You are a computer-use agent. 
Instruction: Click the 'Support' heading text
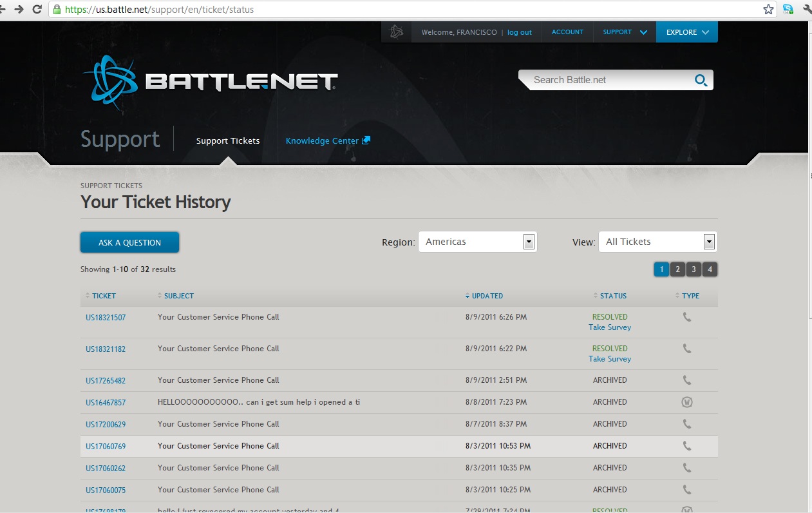coord(120,139)
